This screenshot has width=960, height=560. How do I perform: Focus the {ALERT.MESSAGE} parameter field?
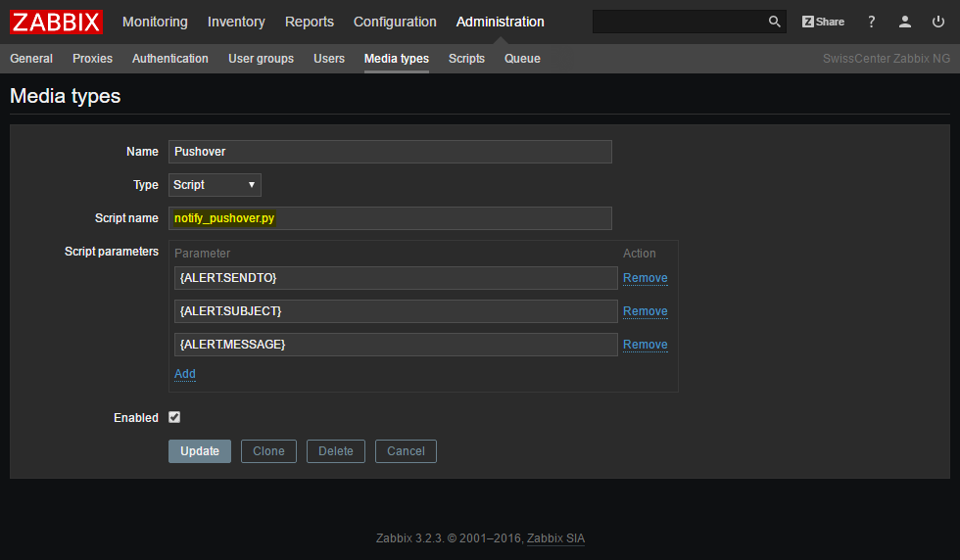tap(396, 345)
